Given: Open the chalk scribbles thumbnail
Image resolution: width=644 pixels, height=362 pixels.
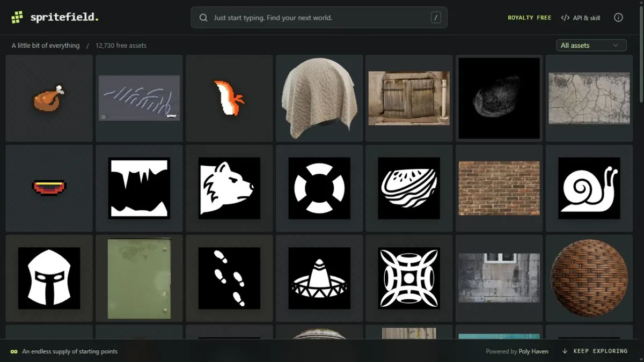Looking at the screenshot, I should click(x=139, y=98).
